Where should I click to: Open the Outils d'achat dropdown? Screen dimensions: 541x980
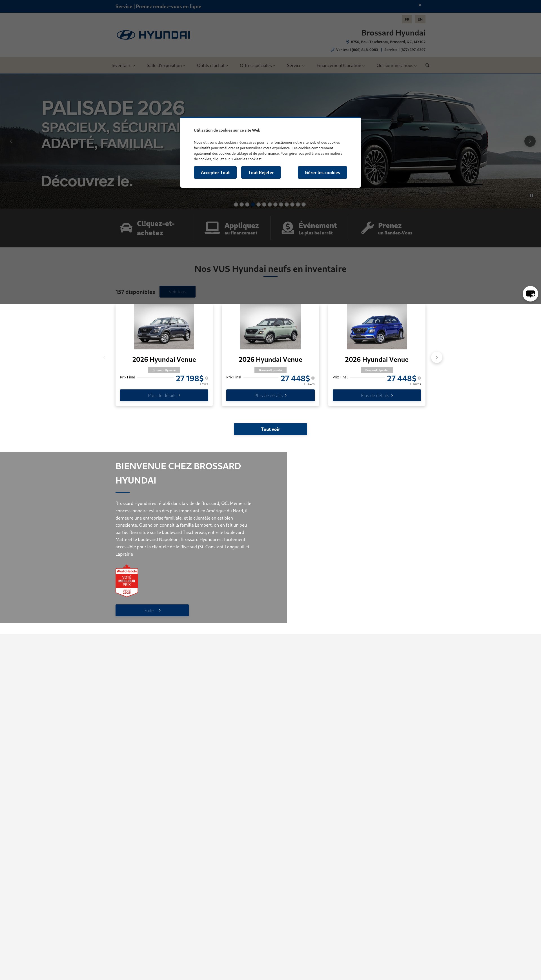tap(212, 65)
